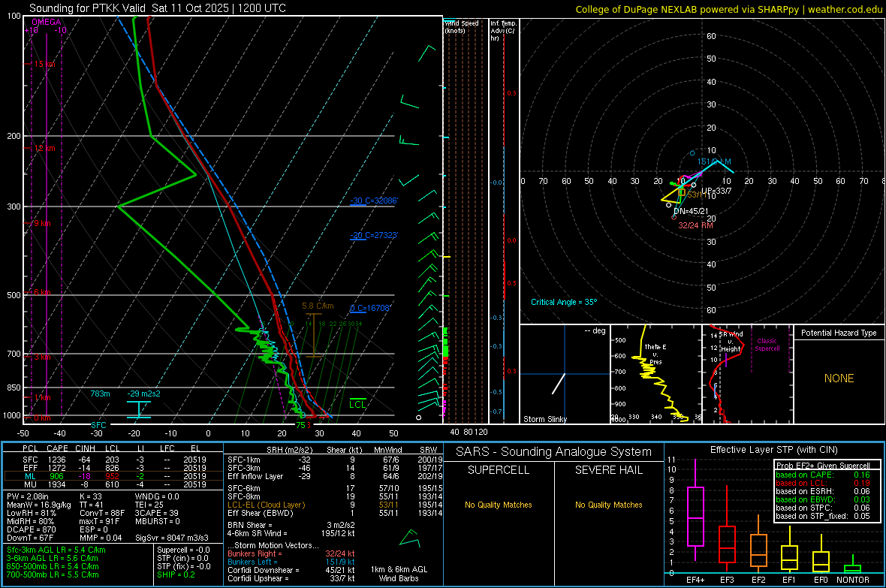Click the Supercell = -0.0 composite value
The image size is (886, 588).
[183, 550]
